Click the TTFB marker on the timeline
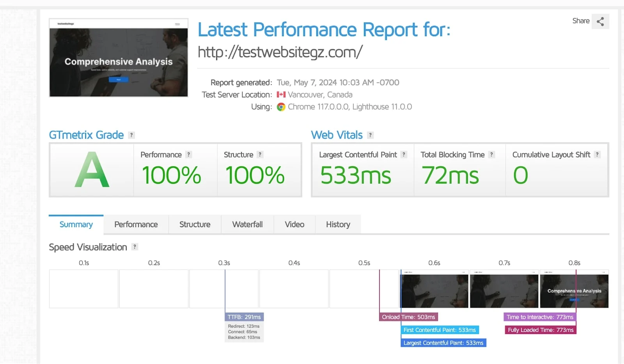624x364 pixels. click(244, 317)
